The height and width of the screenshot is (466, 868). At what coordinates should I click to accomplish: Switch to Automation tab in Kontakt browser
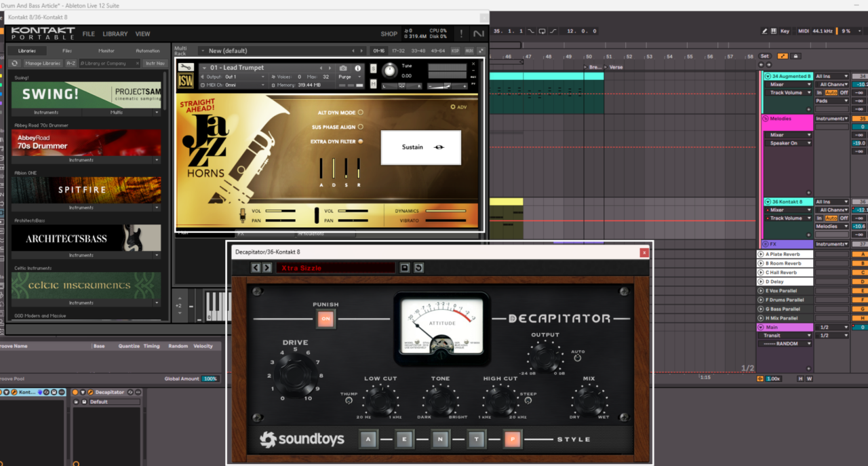tap(147, 51)
